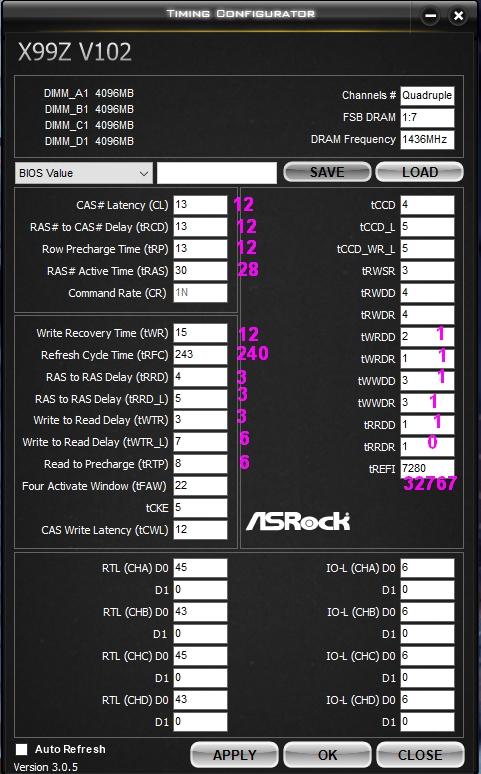Open the BIOS Value dropdown
This screenshot has width=481, height=774.
click(x=83, y=173)
